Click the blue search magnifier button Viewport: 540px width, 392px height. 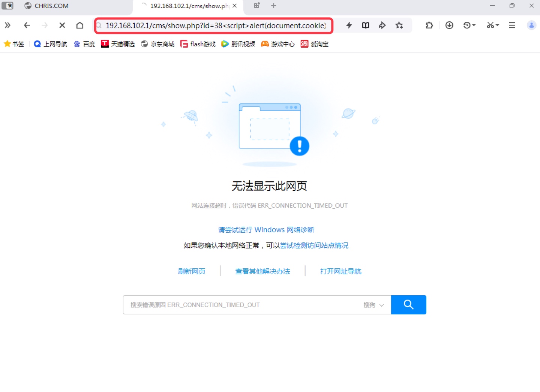[x=408, y=305]
